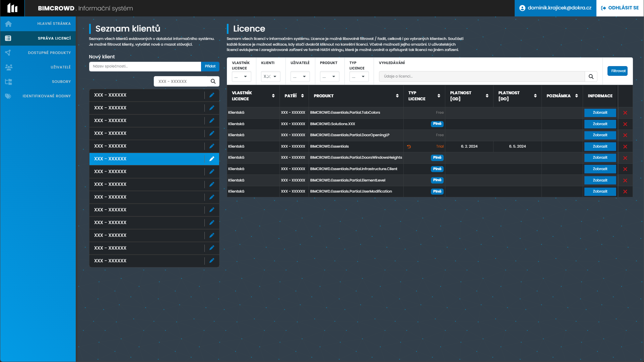Click Zobrazit for BIMCROWD.Essentials trial licence
Viewport: 644px width, 362px height.
pos(600,147)
